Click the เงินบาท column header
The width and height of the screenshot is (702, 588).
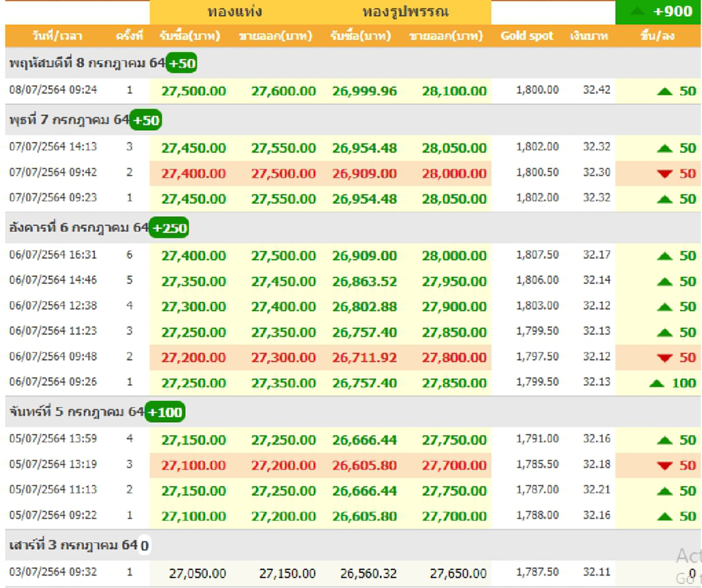pos(589,36)
